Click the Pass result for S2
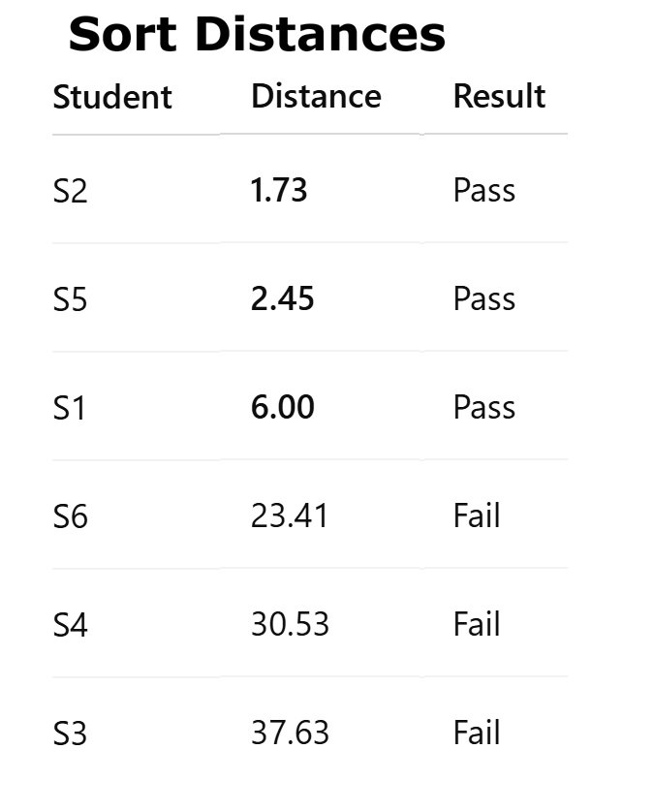 (x=483, y=191)
